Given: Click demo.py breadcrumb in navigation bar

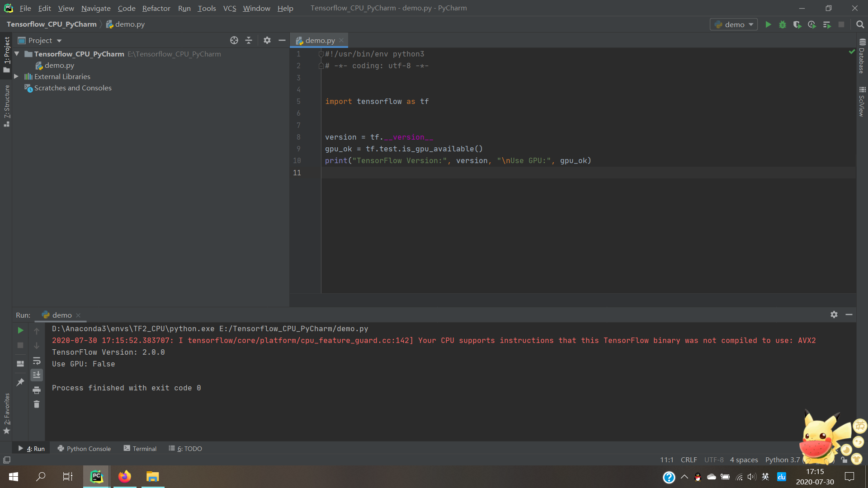Looking at the screenshot, I should click(x=125, y=24).
